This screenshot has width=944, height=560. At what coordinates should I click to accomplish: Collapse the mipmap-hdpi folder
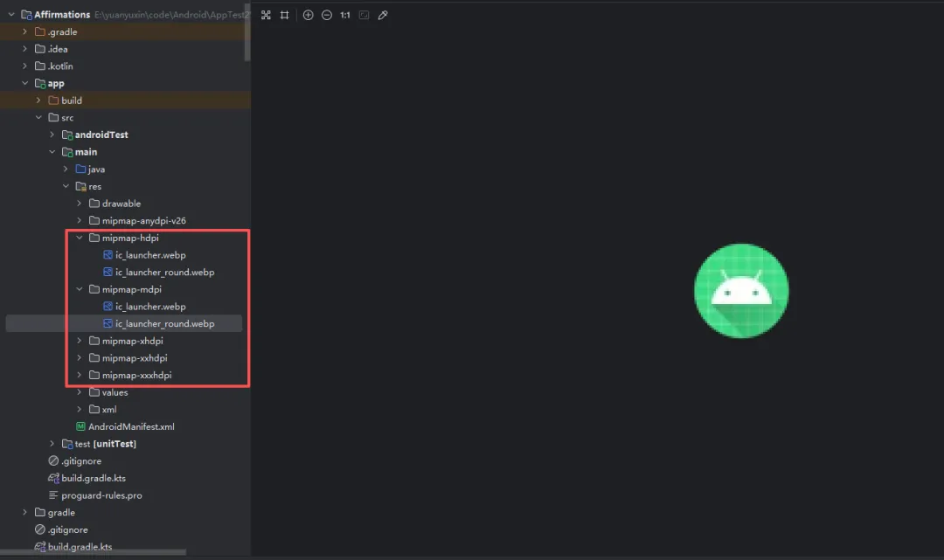(x=79, y=238)
